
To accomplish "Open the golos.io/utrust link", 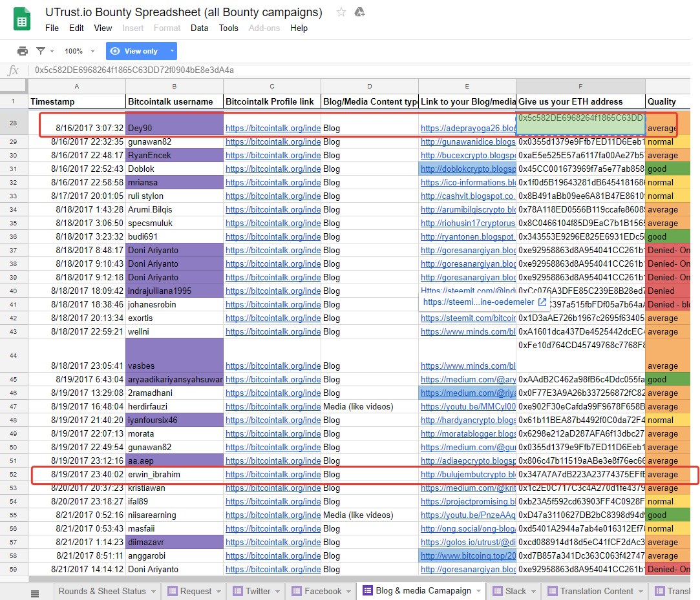I will [468, 543].
